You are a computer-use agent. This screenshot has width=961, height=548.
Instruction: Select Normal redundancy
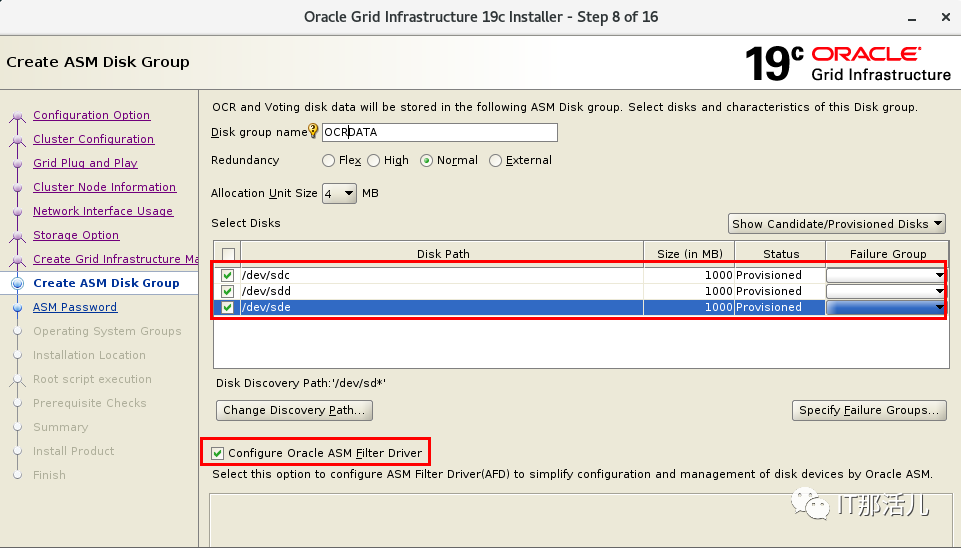coord(427,161)
